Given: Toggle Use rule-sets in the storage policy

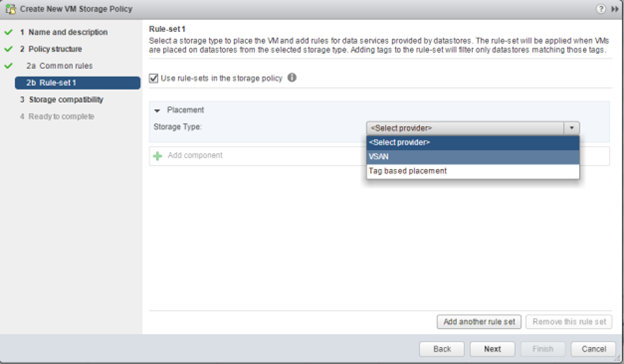Looking at the screenshot, I should [x=154, y=78].
